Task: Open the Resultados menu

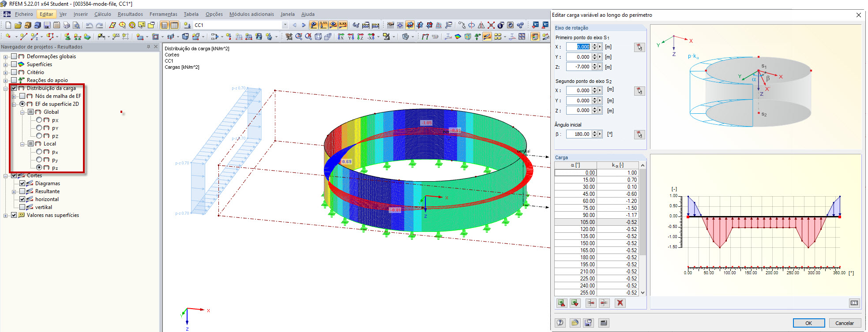Action: [x=130, y=14]
